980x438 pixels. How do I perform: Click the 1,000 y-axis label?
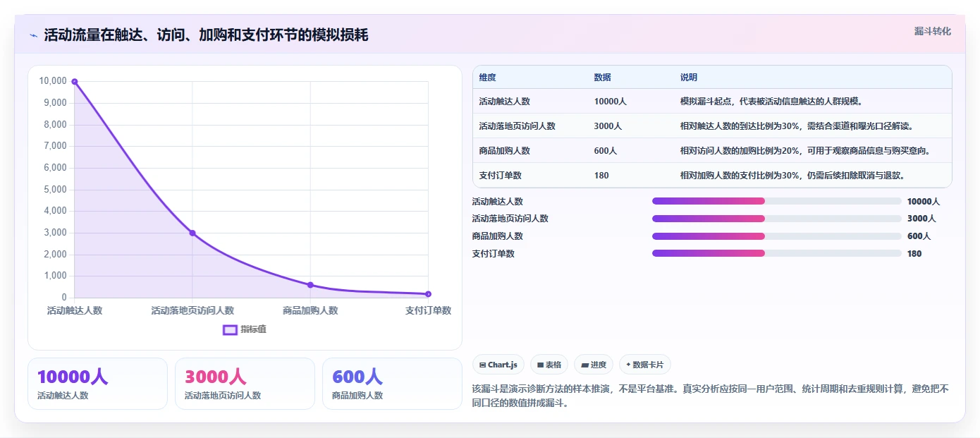[55, 276]
